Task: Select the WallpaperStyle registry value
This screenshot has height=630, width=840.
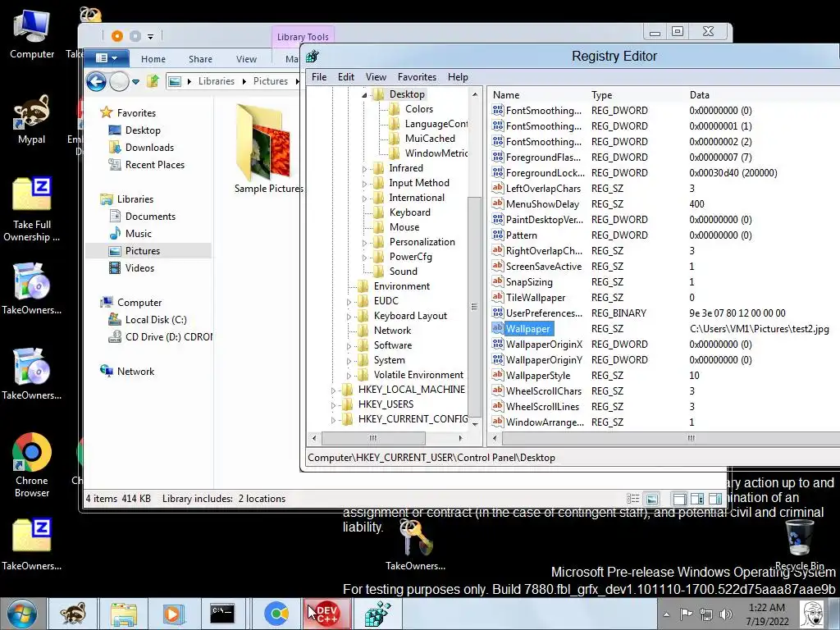Action: point(538,376)
